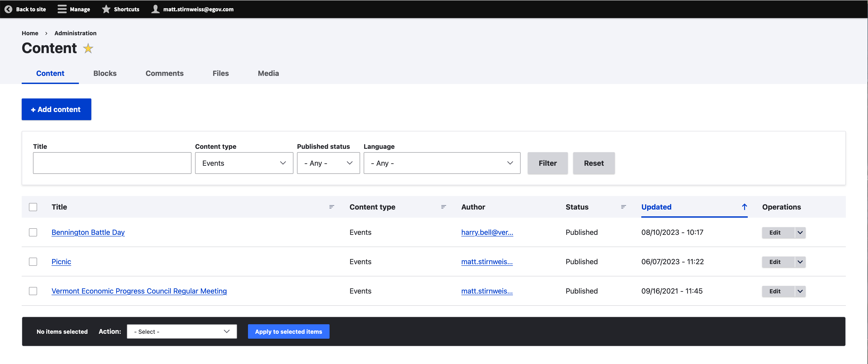Click the Shortcuts toolbar label
This screenshot has width=868, height=364.
click(x=126, y=9)
